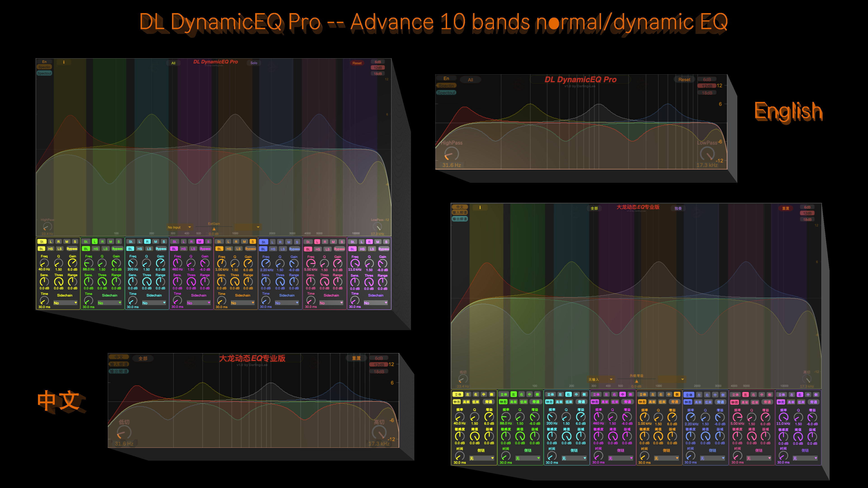Click the Chinese 频率 knob reading 2.20 kHz
The image size is (868, 488).
coord(690,417)
